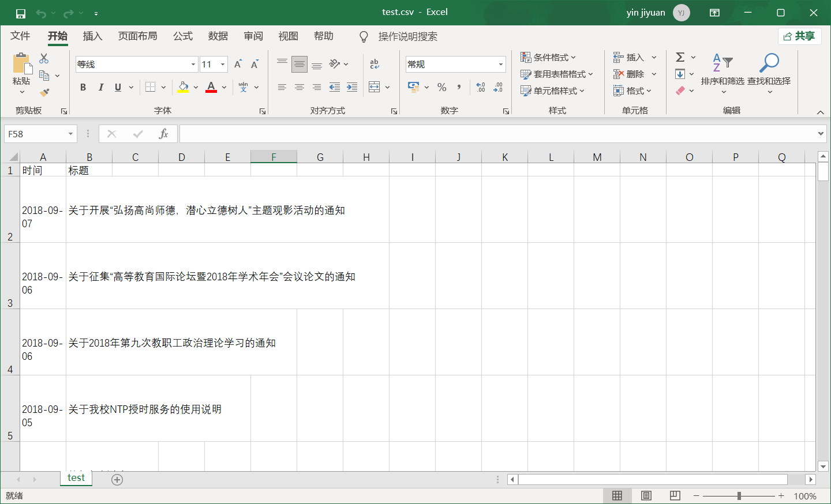
Task: Align cell text to the right
Action: pos(317,87)
